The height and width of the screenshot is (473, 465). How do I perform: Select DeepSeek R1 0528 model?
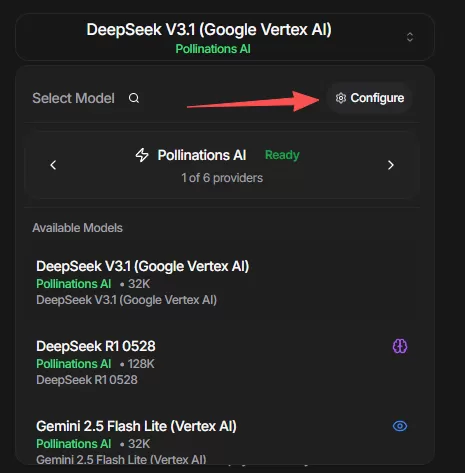click(x=222, y=363)
